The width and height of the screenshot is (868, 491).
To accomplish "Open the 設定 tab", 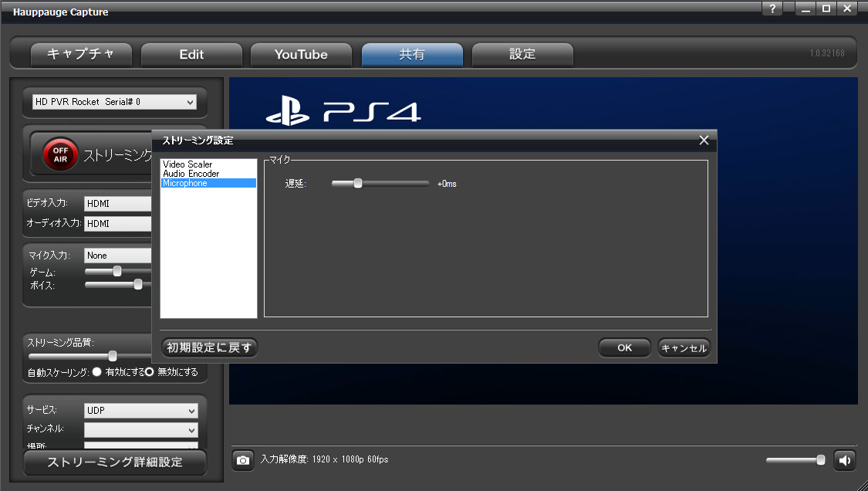I will pyautogui.click(x=522, y=54).
